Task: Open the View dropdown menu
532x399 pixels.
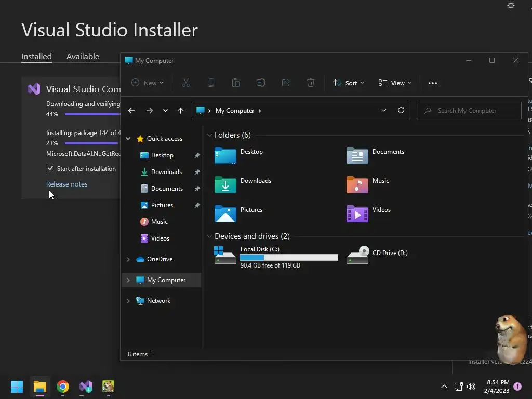Action: click(395, 83)
